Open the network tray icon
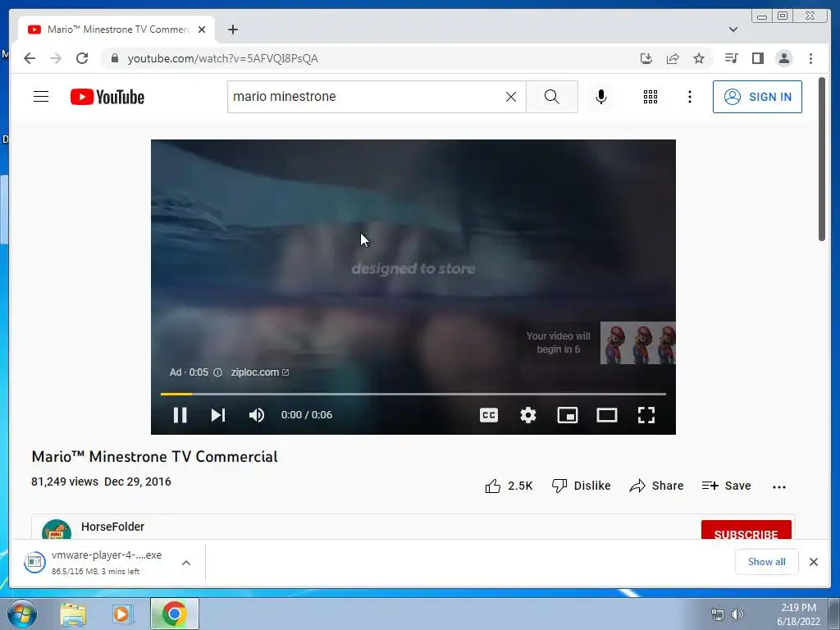Viewport: 840px width, 630px height. click(717, 614)
